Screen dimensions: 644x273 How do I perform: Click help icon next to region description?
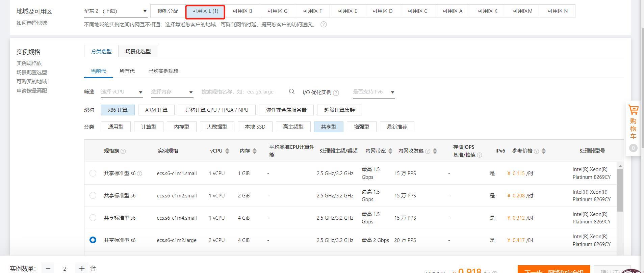point(324,25)
